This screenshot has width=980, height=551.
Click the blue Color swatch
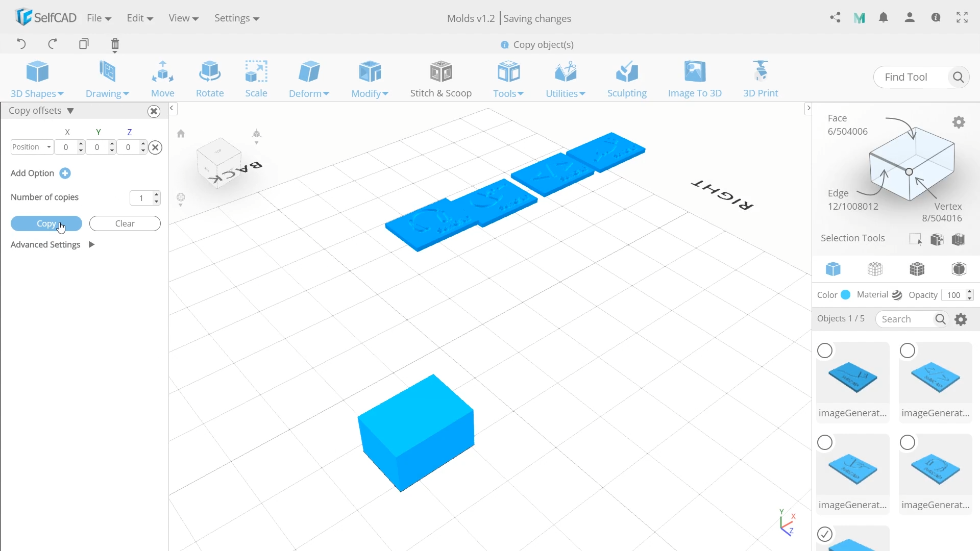pyautogui.click(x=846, y=295)
